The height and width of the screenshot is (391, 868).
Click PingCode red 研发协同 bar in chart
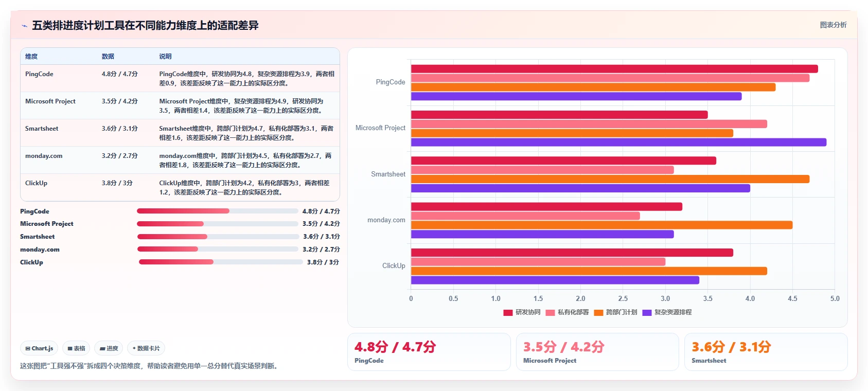pyautogui.click(x=614, y=69)
